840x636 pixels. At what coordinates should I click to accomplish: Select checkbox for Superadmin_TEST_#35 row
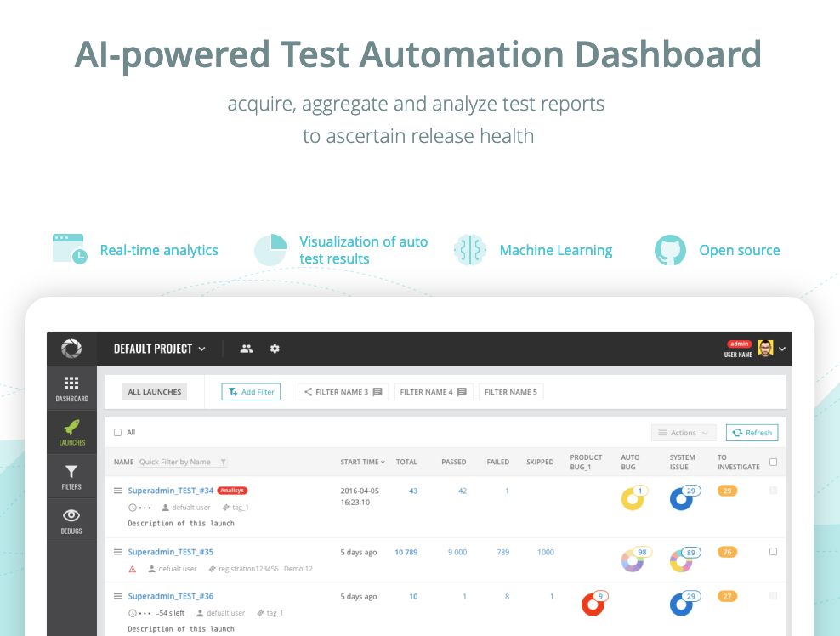pyautogui.click(x=773, y=551)
